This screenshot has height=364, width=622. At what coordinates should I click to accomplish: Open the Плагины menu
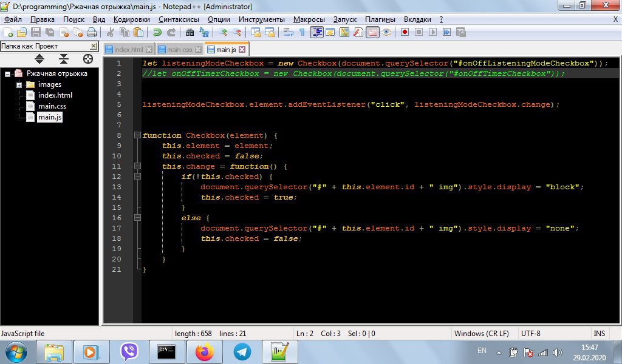click(x=380, y=19)
